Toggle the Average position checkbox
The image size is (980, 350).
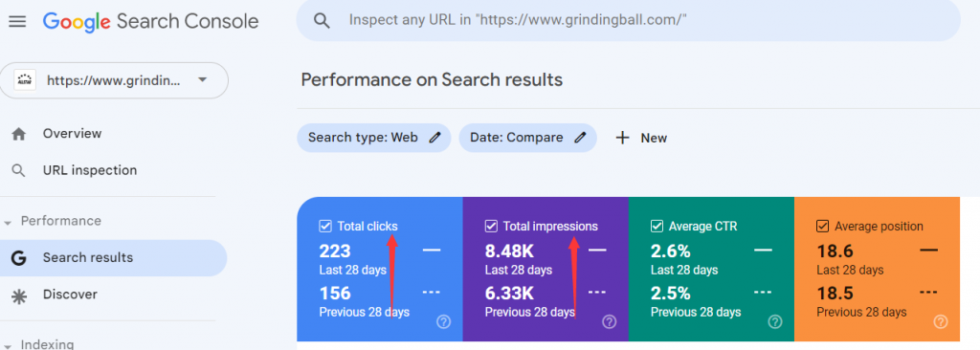822,227
